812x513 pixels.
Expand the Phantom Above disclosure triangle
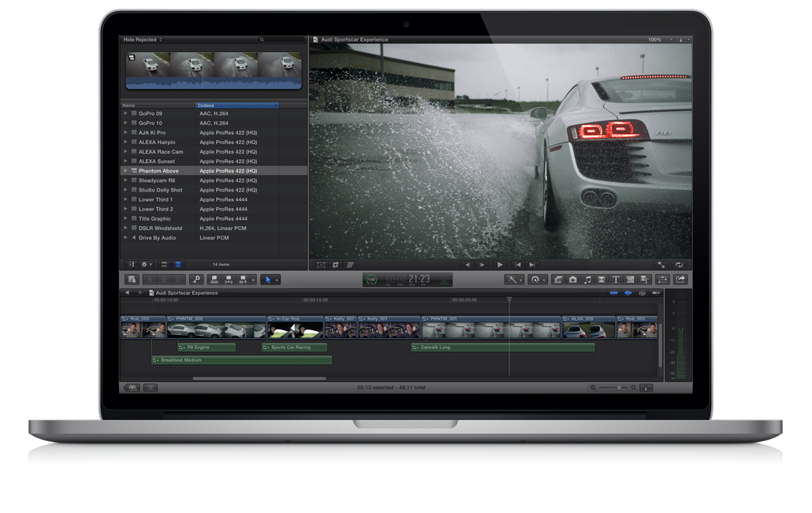tap(125, 170)
